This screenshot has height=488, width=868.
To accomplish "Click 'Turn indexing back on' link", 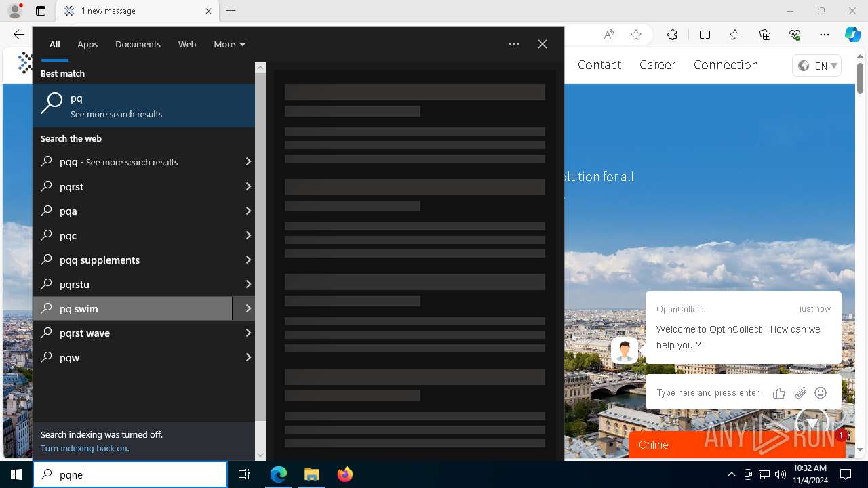I will [85, 448].
